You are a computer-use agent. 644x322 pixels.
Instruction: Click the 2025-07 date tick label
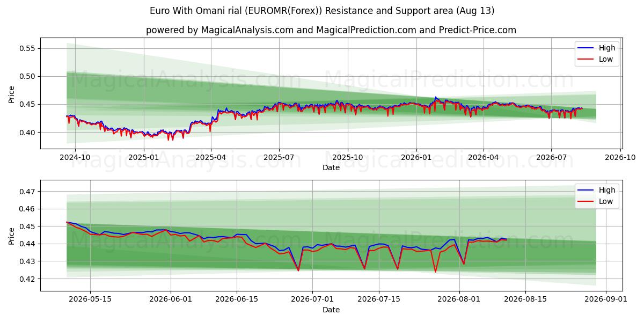tap(279, 157)
